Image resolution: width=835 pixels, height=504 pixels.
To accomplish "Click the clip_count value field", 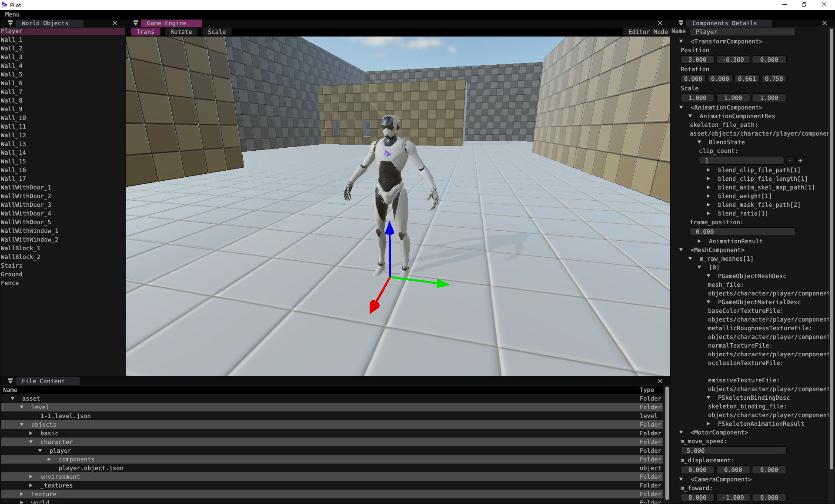I will coord(741,160).
